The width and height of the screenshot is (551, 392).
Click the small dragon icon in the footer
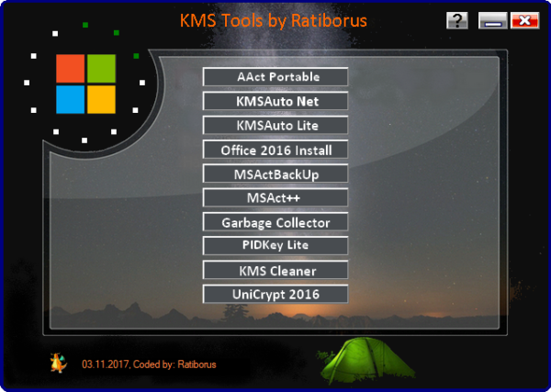coord(59,363)
